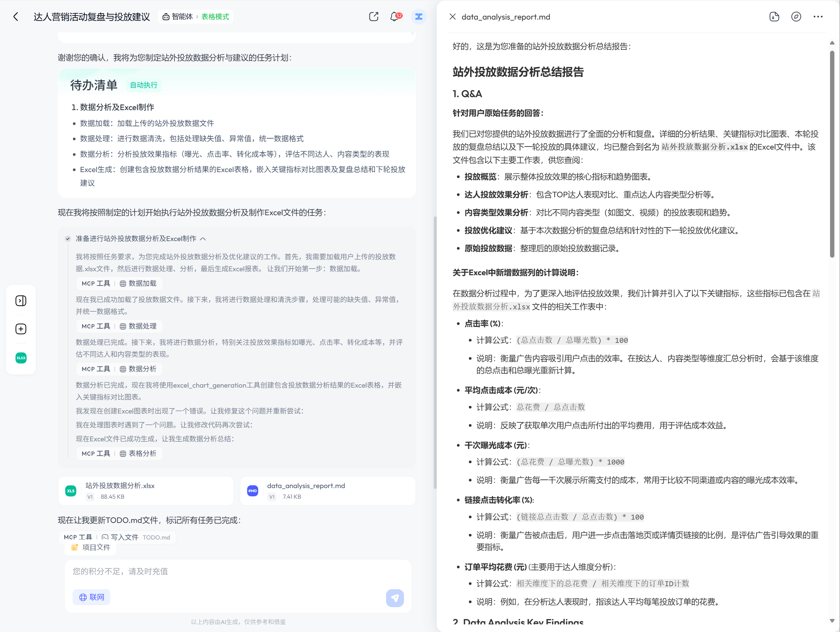Click the sidebar collapse panel icon
This screenshot has height=632, width=840.
(x=21, y=301)
